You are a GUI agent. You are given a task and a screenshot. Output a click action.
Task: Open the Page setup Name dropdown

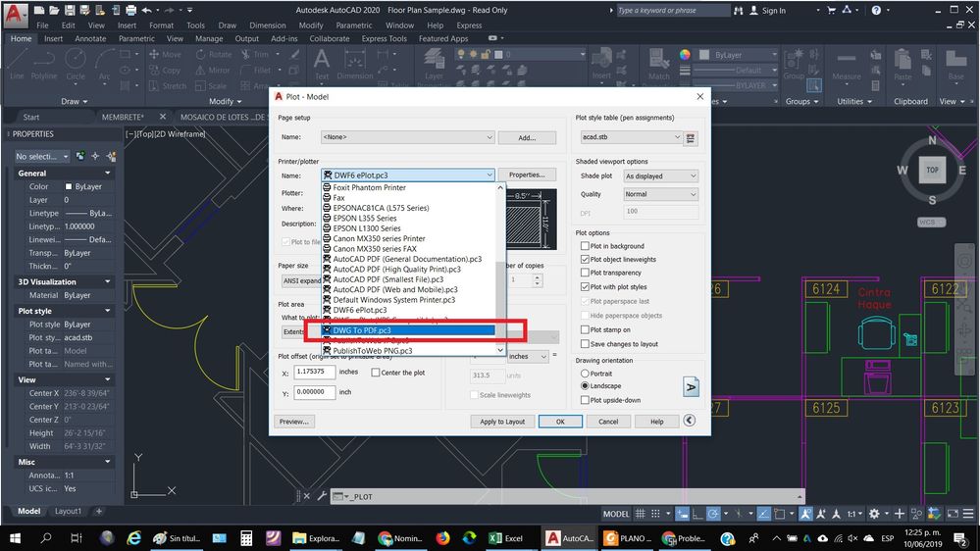(x=407, y=137)
